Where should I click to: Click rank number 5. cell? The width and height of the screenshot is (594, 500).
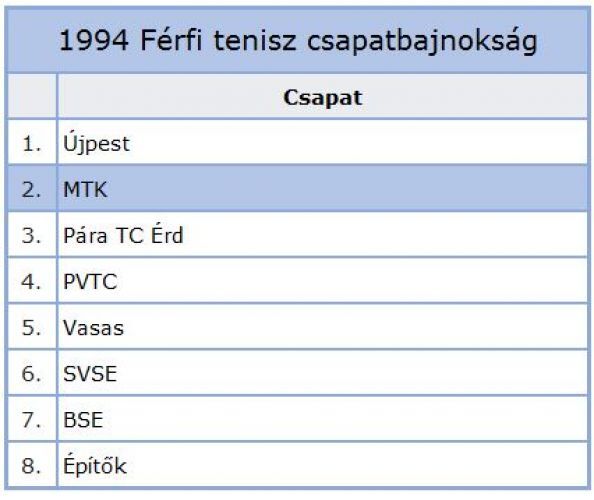click(x=32, y=327)
